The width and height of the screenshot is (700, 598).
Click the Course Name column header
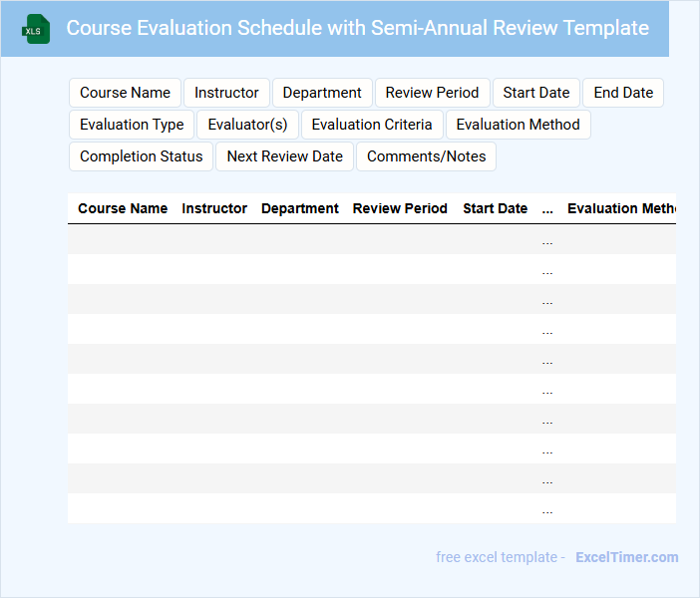[x=123, y=208]
